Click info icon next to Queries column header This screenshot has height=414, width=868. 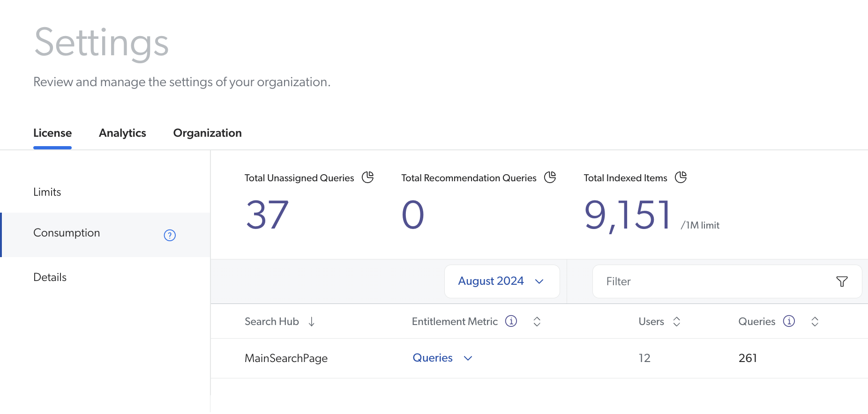coord(789,321)
